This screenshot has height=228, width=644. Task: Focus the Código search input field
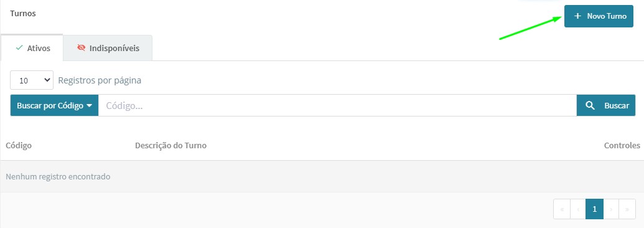[338, 105]
